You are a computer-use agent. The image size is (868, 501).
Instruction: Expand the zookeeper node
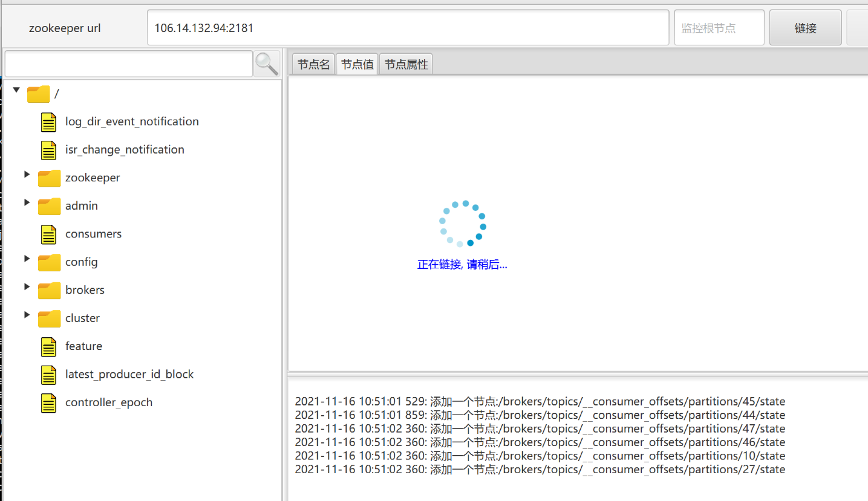(x=27, y=174)
